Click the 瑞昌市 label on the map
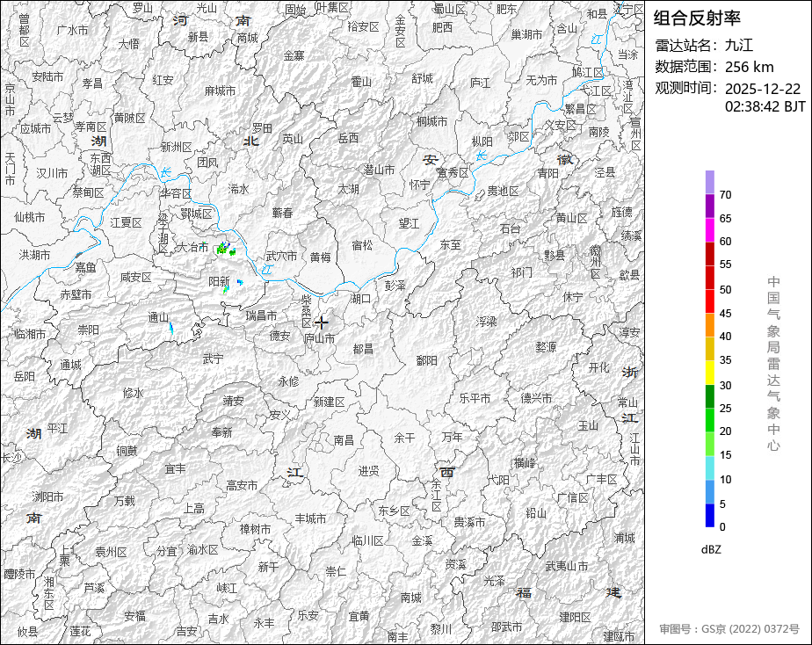812x645 pixels. pos(261,315)
